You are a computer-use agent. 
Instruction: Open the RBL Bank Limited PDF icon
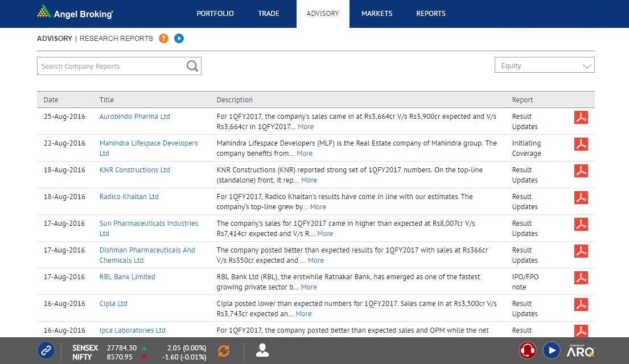pos(581,278)
